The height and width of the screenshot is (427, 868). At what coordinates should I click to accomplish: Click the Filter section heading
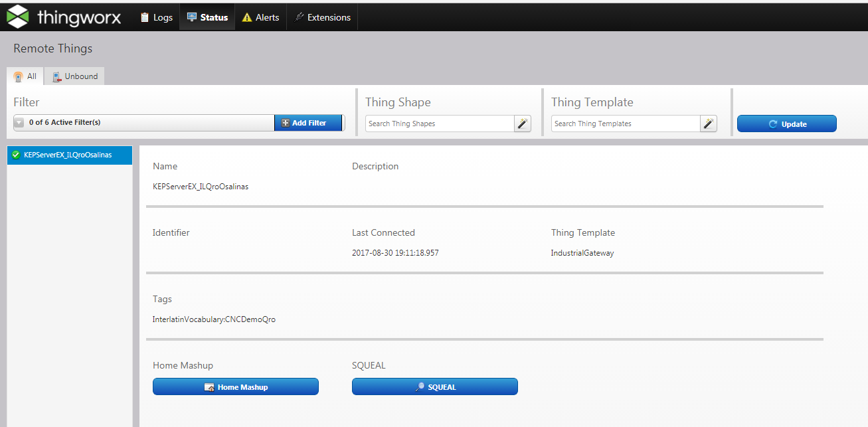(x=27, y=102)
